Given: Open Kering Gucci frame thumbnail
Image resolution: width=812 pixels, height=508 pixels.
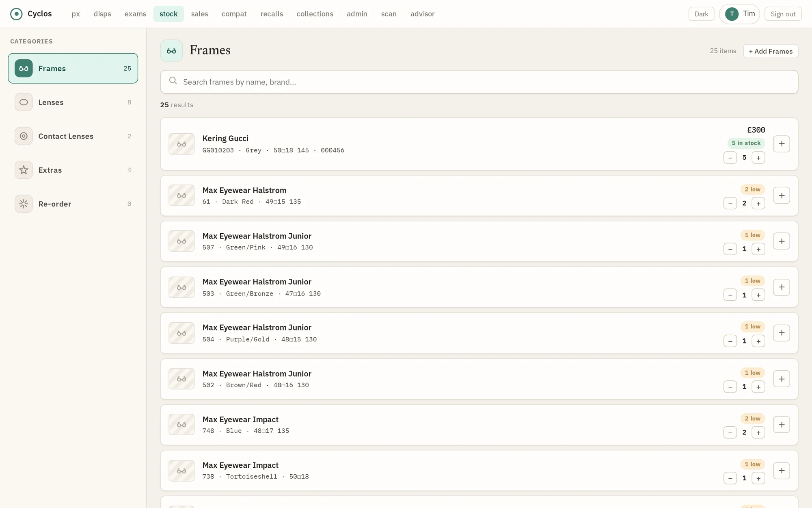Looking at the screenshot, I should click(181, 144).
